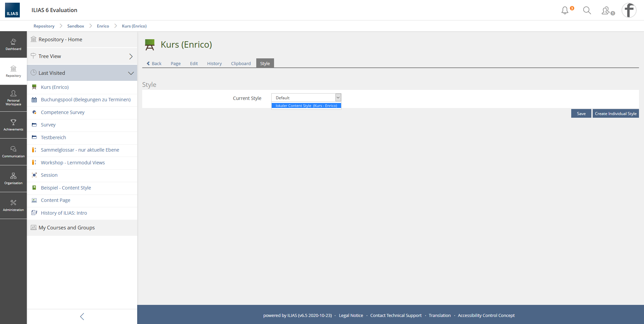Go to Dashboard in the main sidebar
Viewport: 644px width, 324px height.
tap(13, 45)
